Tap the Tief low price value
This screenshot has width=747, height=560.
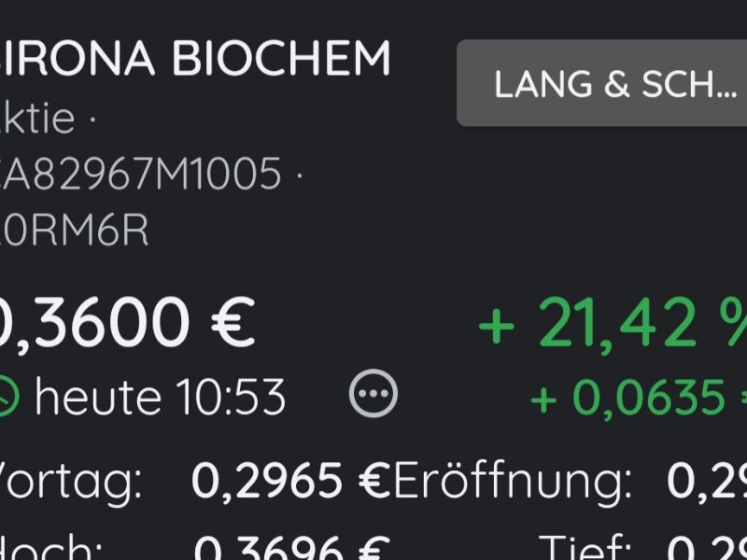click(707, 549)
